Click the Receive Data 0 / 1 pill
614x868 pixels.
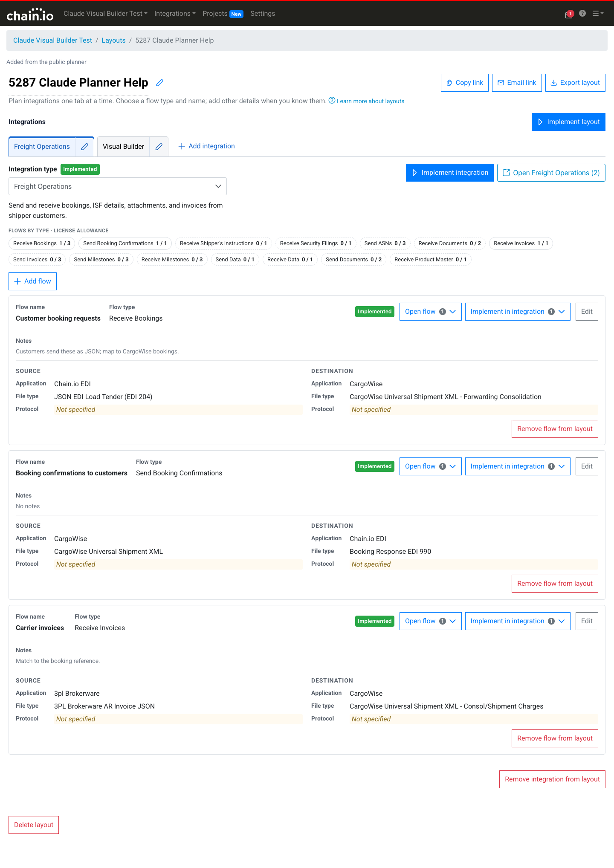(290, 260)
